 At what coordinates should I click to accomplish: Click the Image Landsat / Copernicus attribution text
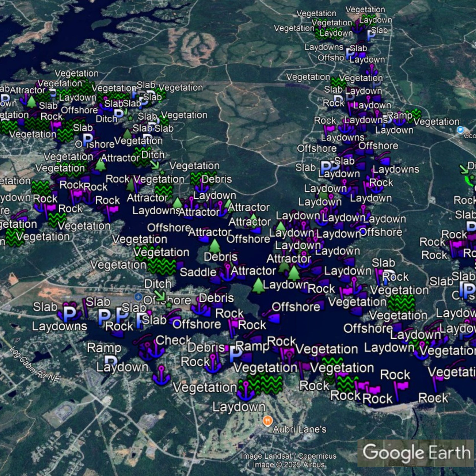[x=288, y=456]
